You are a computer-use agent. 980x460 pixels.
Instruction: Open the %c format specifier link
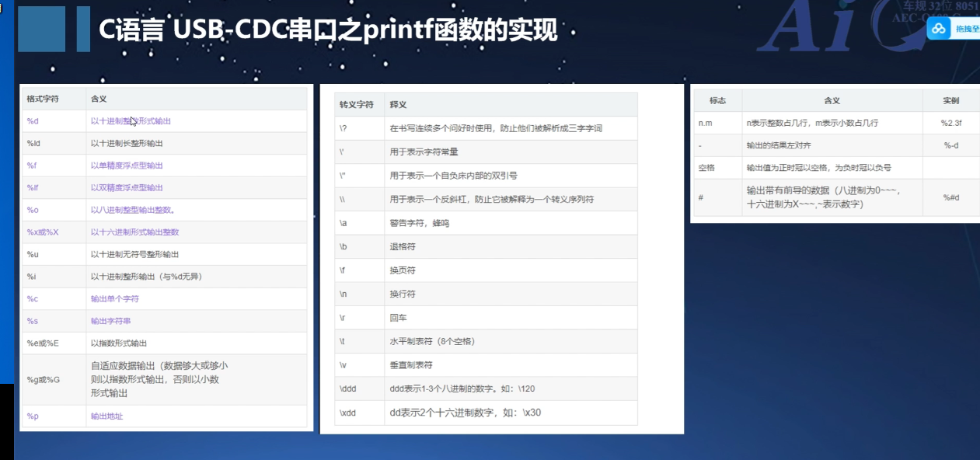33,298
